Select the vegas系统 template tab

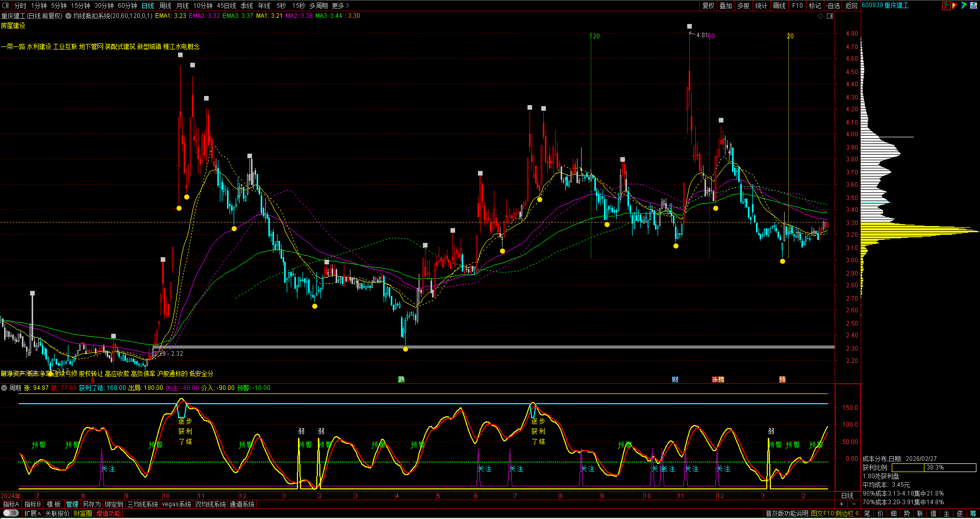[177, 504]
